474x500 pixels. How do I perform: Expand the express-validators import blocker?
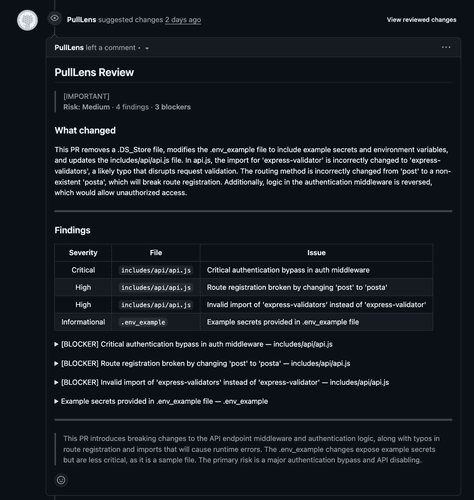pyautogui.click(x=222, y=382)
